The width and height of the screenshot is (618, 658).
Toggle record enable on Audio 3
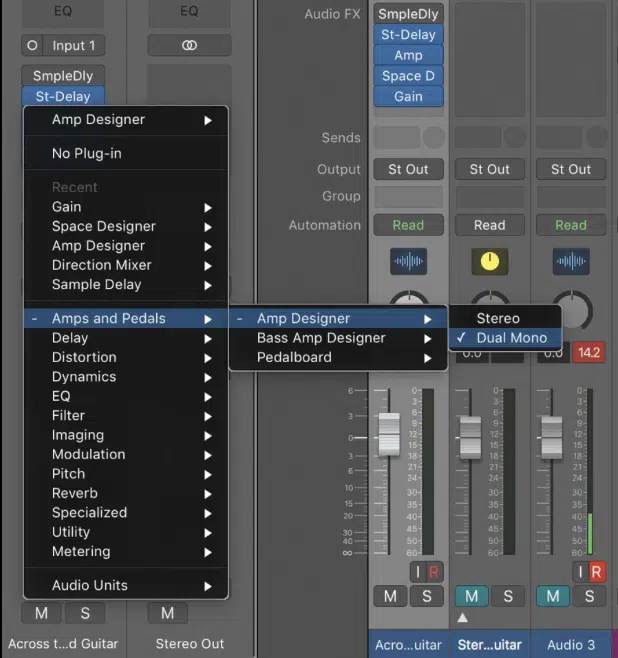click(x=597, y=572)
